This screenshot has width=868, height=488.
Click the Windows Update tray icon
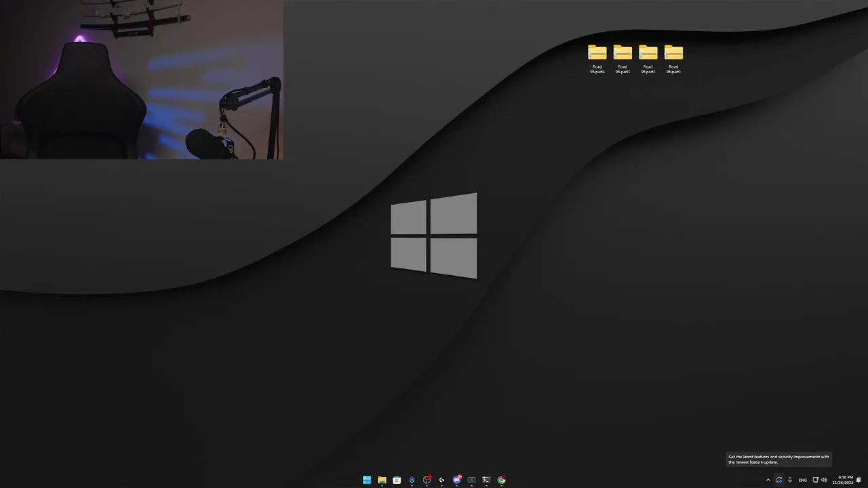(x=779, y=480)
